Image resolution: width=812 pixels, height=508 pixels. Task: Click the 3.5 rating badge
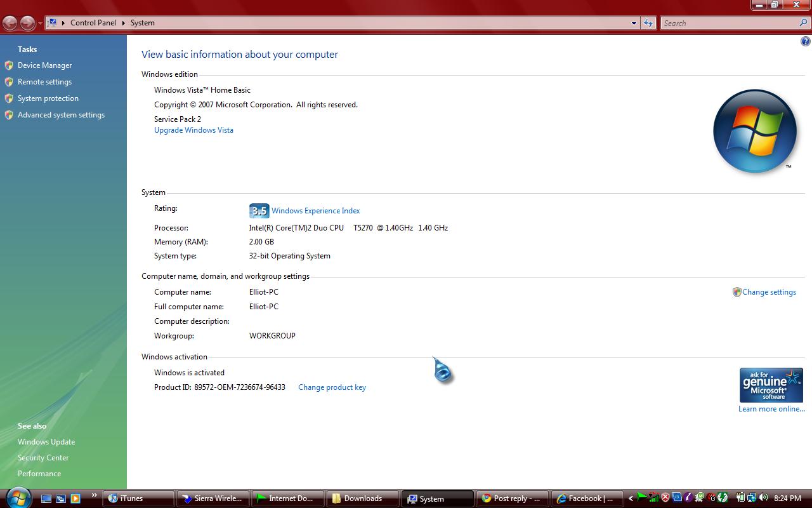[259, 211]
